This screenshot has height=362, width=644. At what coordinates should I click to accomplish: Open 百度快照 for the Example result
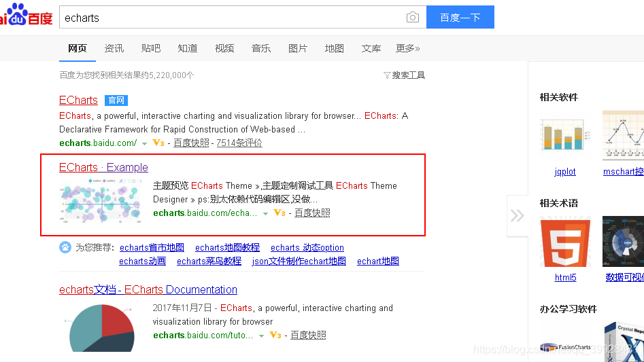pyautogui.click(x=312, y=213)
